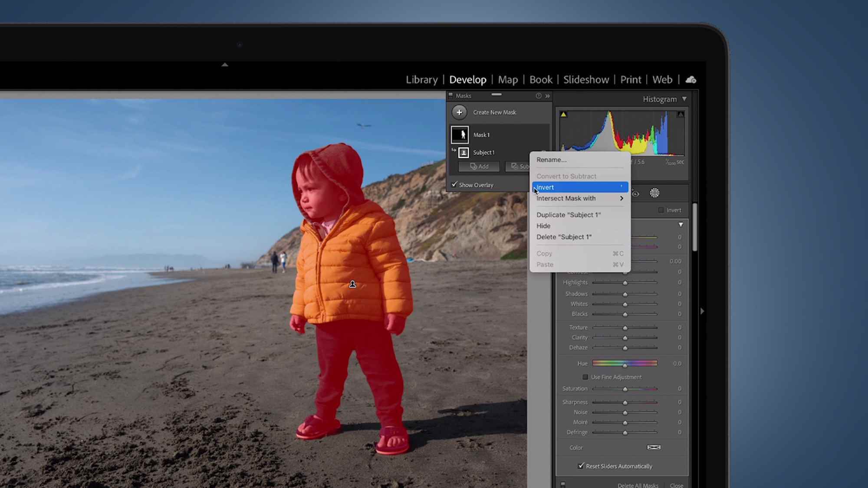Click the Rename option in context menu
868x488 pixels.
click(551, 159)
